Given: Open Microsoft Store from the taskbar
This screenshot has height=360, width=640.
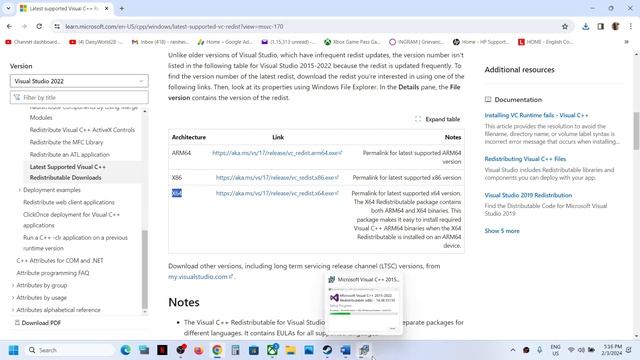Looking at the screenshot, I should [x=254, y=350].
